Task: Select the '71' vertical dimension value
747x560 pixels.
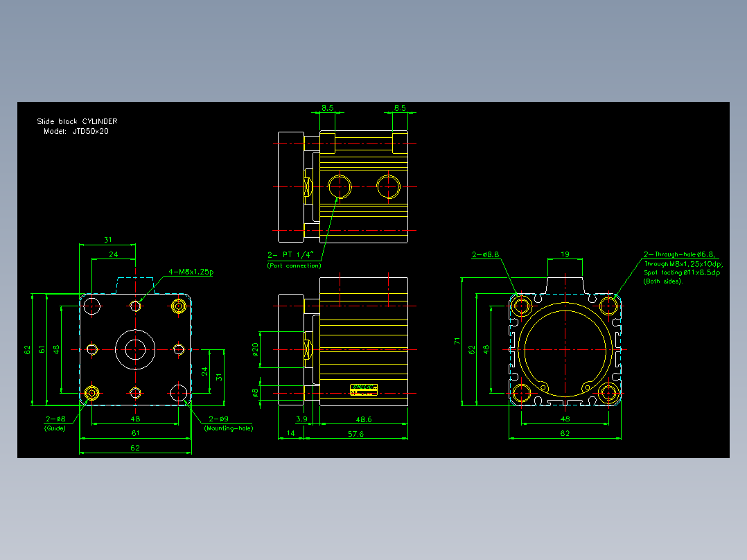Action: click(457, 341)
